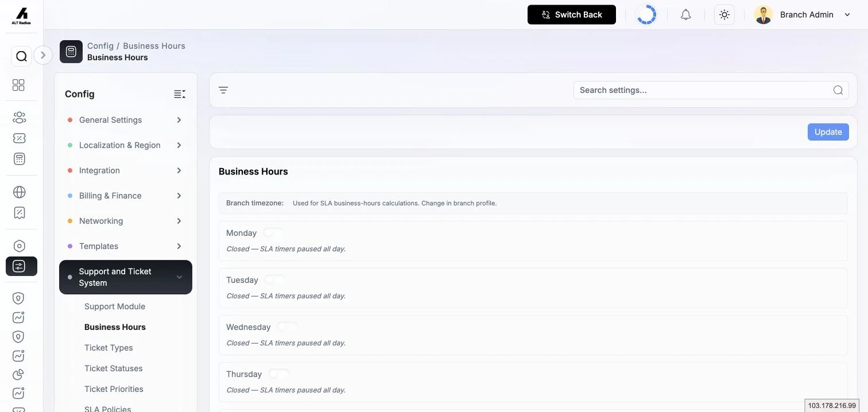Click the ALT Radius logo
Screen dimensions: 868x412
(x=21, y=16)
